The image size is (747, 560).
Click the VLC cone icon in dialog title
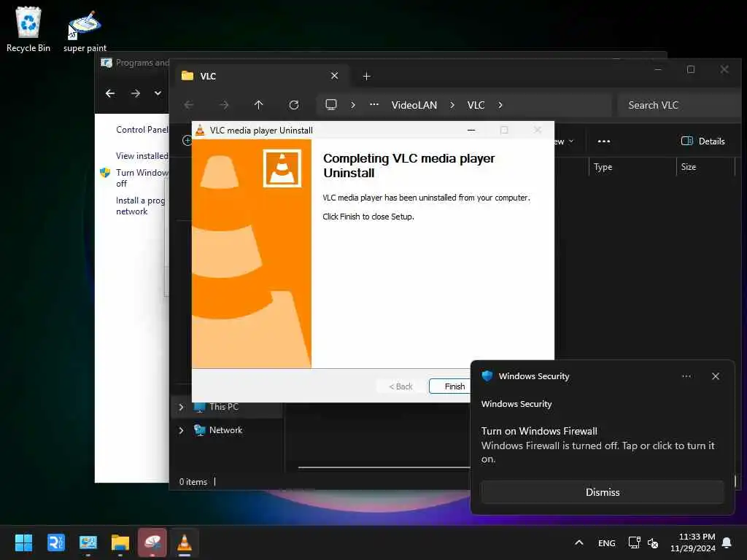pyautogui.click(x=200, y=130)
